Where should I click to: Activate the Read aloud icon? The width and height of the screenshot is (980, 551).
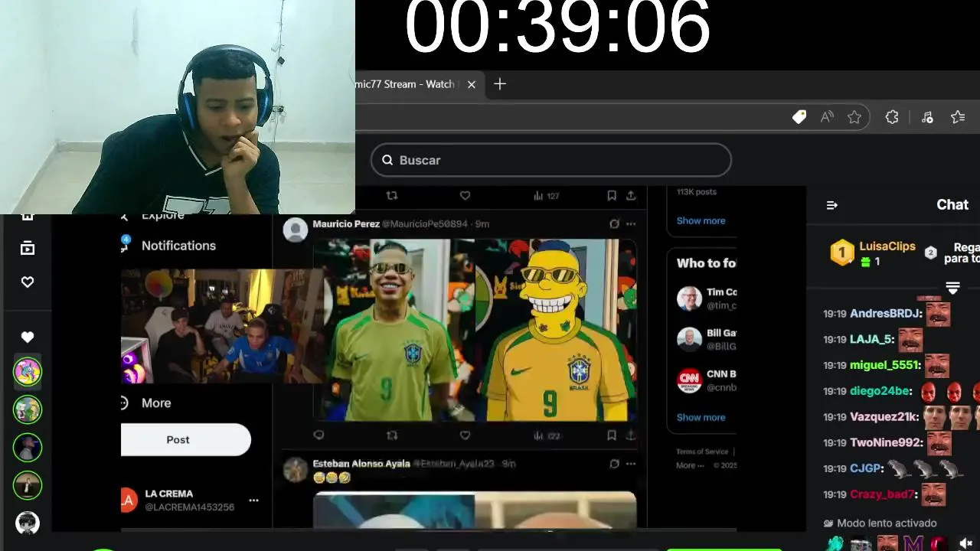pos(827,117)
